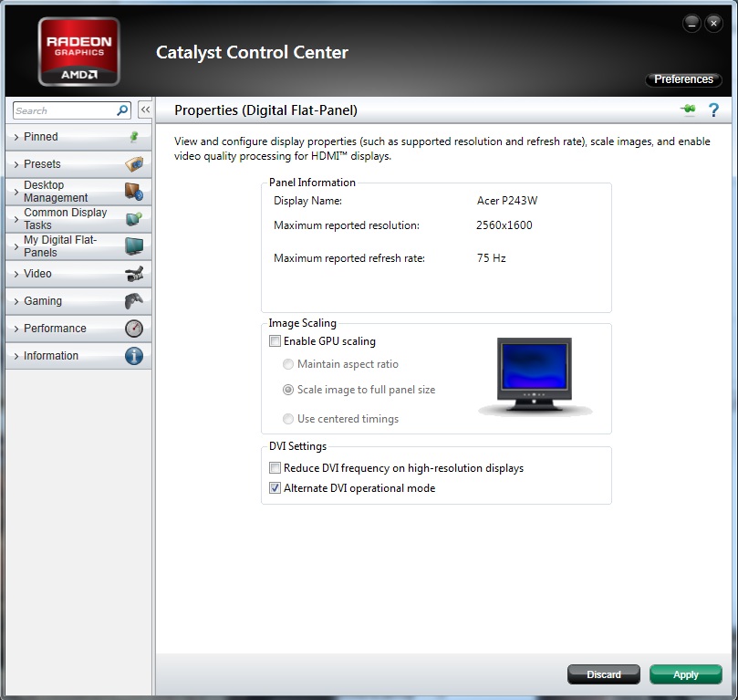The image size is (738, 700).
Task: Expand the Desktop Management section arrow
Action: (x=16, y=192)
